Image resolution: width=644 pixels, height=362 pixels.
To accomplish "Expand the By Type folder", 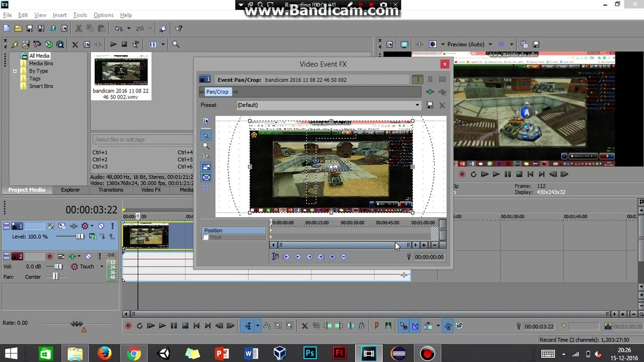I will [15, 71].
